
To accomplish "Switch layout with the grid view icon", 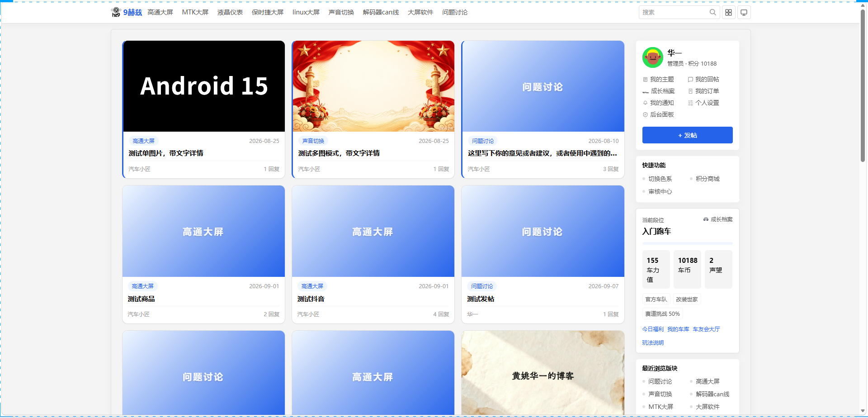I will (x=728, y=12).
